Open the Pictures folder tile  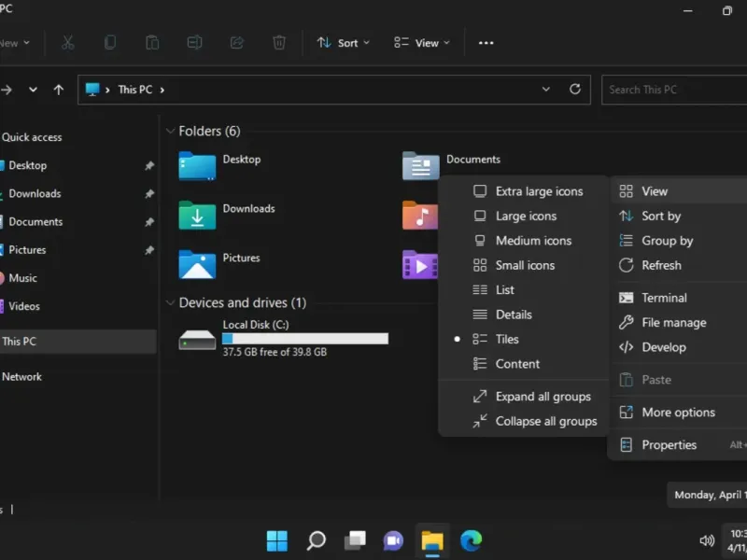pos(197,264)
